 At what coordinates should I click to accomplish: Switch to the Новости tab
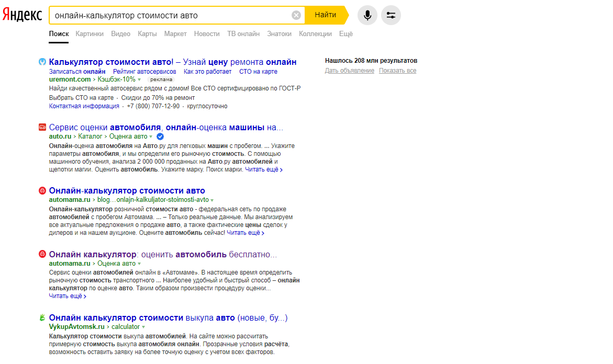(207, 34)
